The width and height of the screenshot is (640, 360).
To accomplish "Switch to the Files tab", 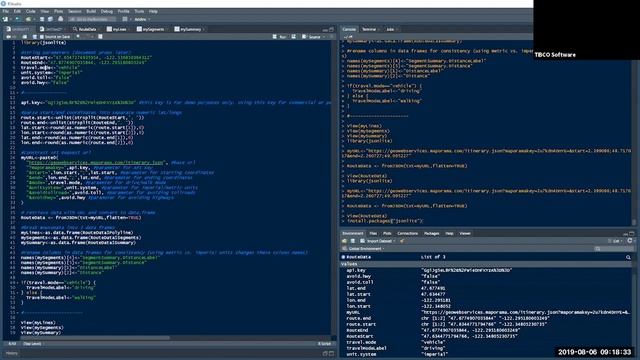I will tap(373, 233).
